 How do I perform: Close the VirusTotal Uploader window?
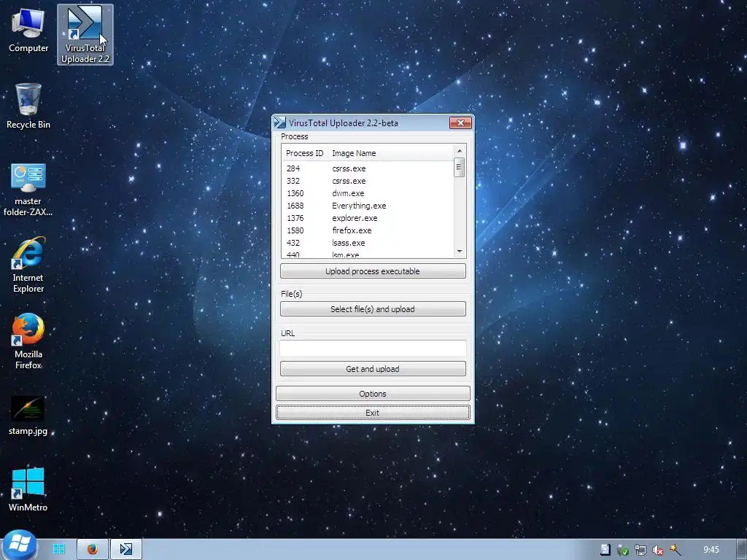pos(460,122)
